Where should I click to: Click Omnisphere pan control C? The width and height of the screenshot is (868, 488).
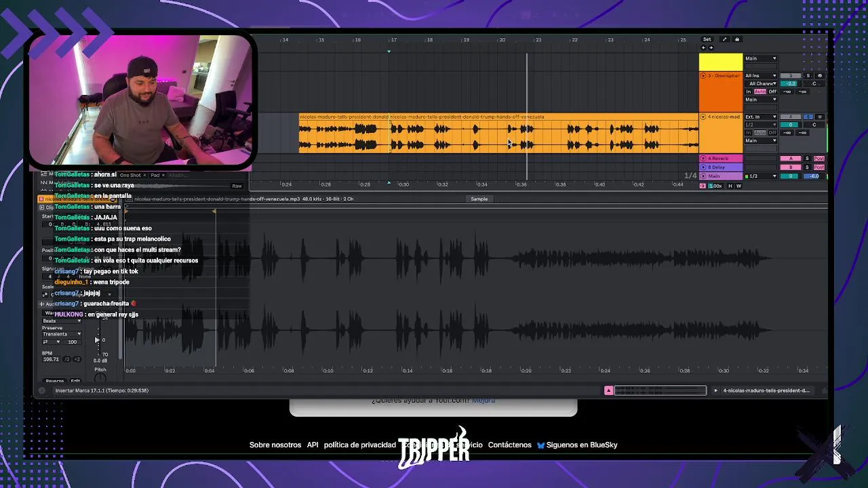(x=814, y=83)
